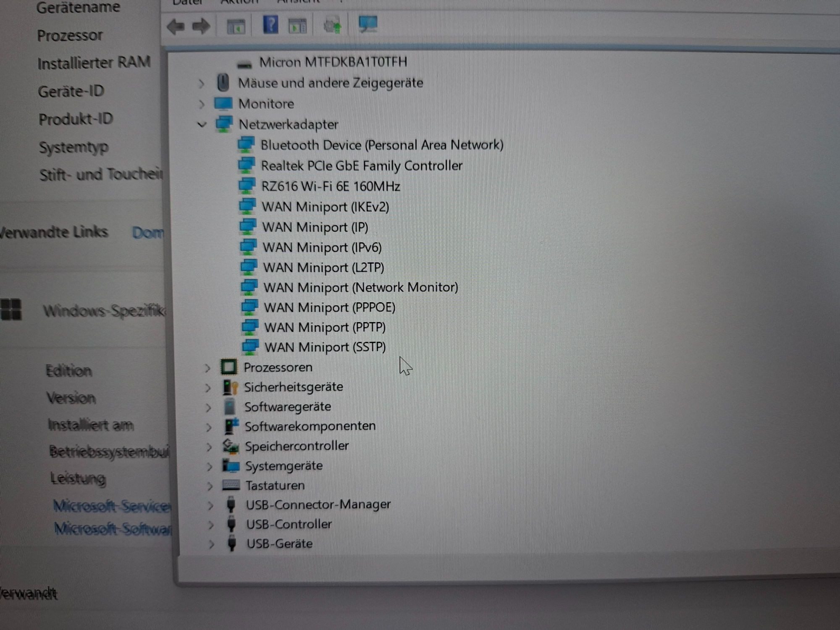Select the Realtek PCIe GbE Family Controller text
The height and width of the screenshot is (630, 840).
click(x=362, y=165)
